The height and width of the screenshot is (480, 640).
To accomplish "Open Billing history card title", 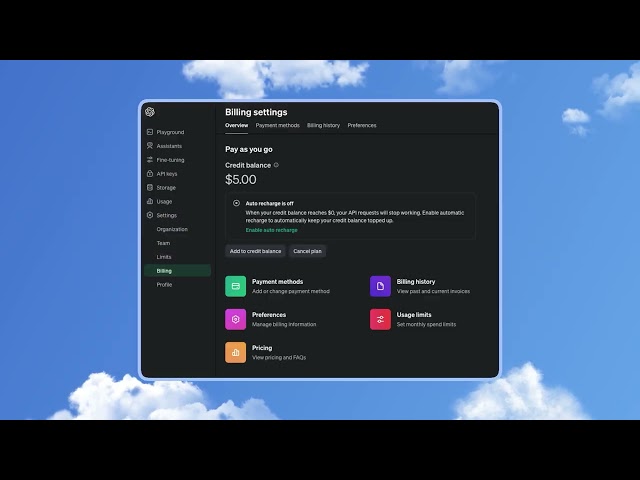I will pyautogui.click(x=416, y=282).
